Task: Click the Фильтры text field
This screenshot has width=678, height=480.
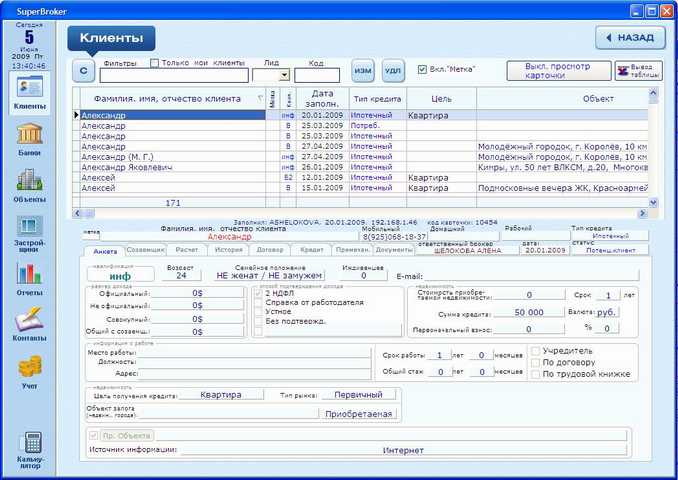Action: [x=174, y=75]
